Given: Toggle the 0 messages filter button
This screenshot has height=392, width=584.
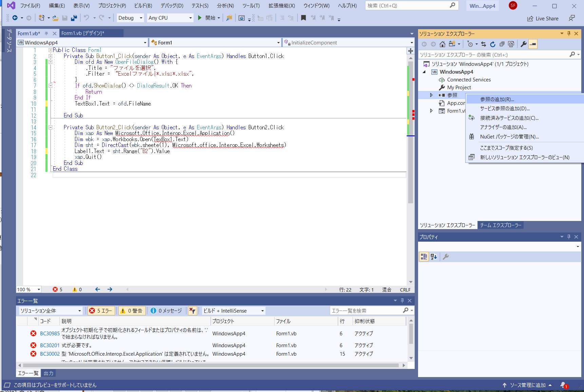Looking at the screenshot, I should coord(166,311).
